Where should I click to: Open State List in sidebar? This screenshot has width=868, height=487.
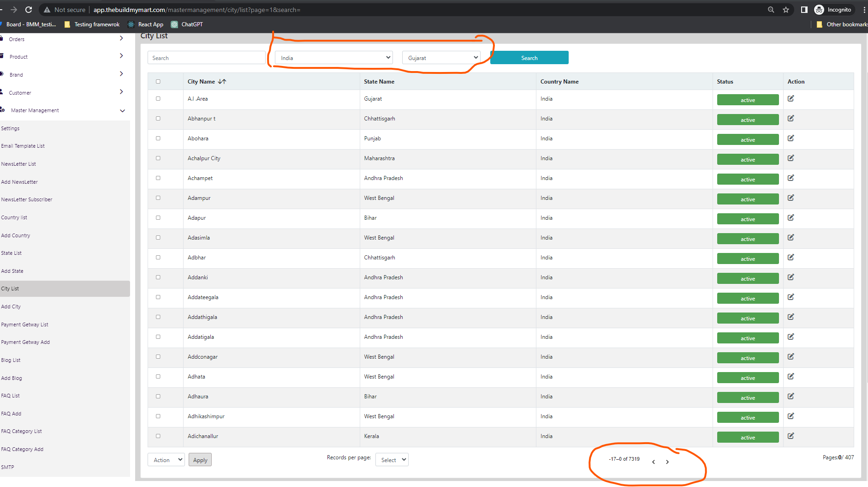click(11, 253)
